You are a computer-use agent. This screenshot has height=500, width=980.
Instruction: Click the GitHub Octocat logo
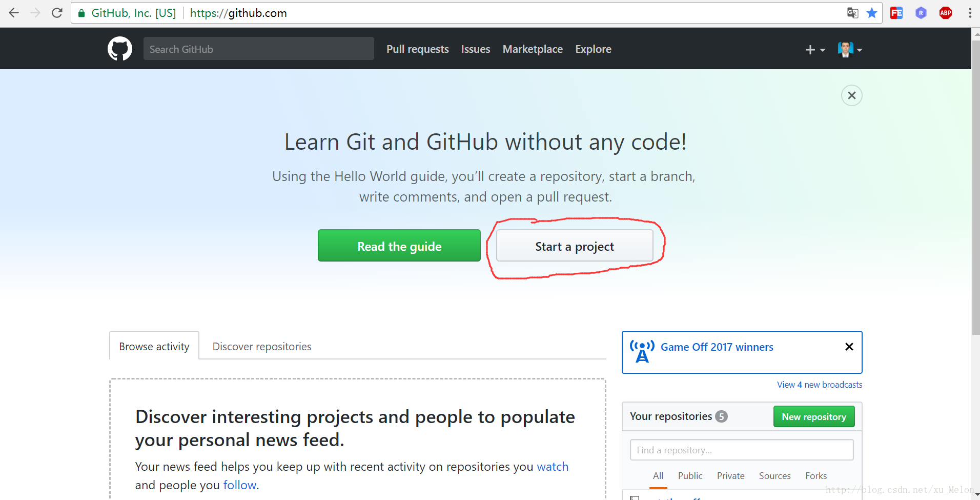(120, 49)
